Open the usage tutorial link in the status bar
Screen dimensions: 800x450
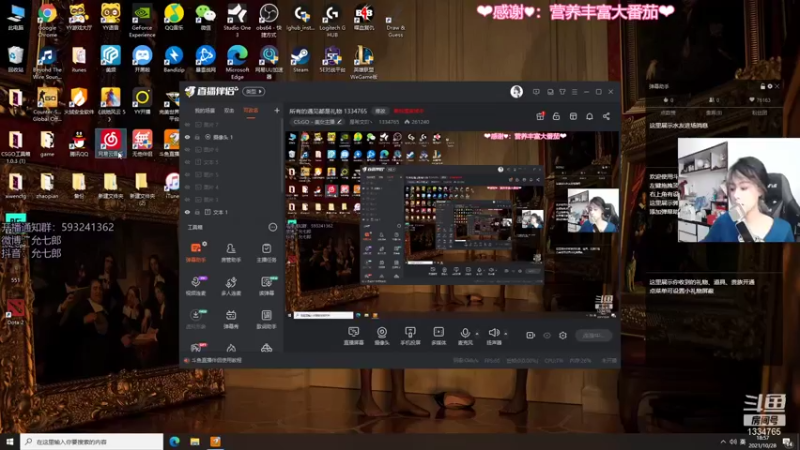pyautogui.click(x=213, y=360)
